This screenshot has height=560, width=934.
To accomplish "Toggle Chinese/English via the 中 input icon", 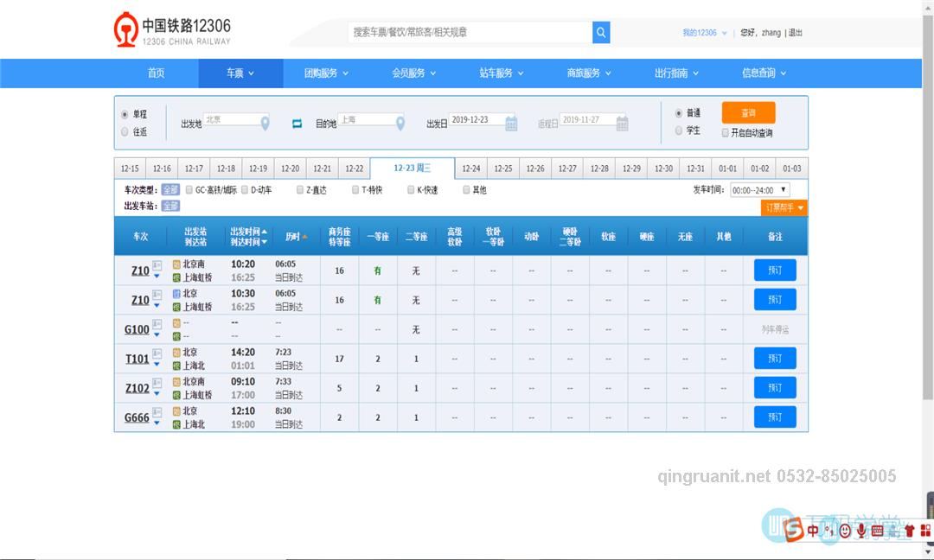I will pos(813,530).
